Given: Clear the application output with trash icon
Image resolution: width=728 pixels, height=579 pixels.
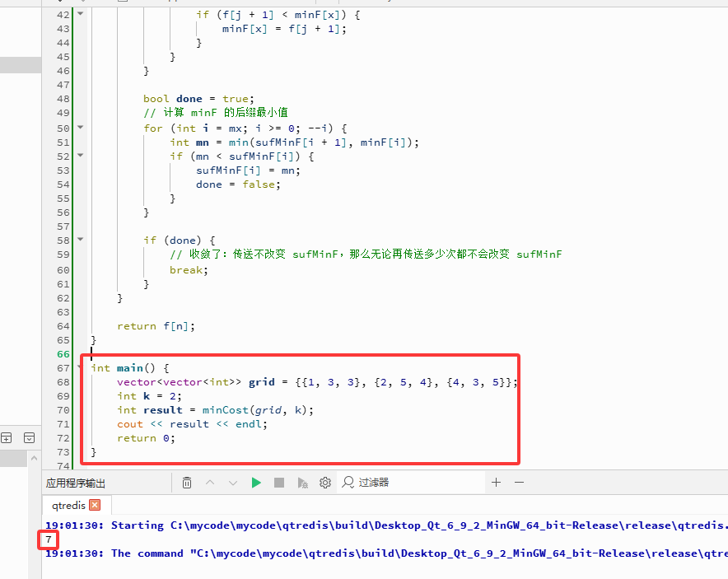Looking at the screenshot, I should 187,483.
